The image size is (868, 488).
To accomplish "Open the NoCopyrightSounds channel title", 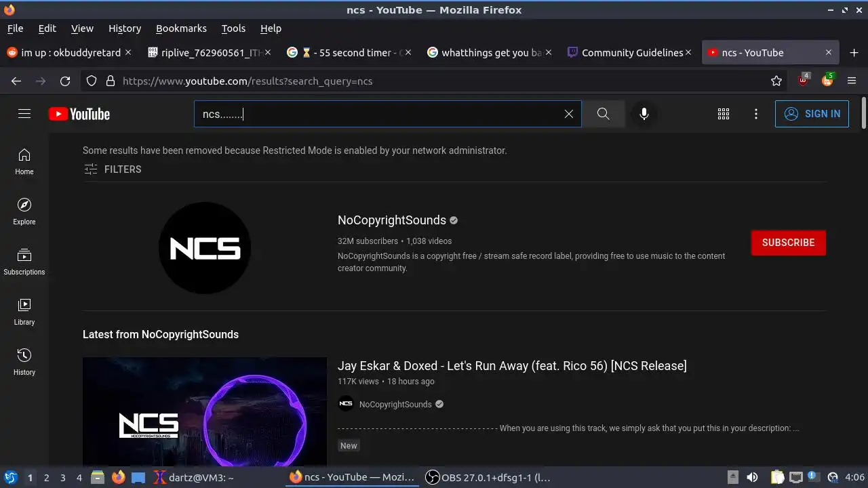I will point(392,220).
